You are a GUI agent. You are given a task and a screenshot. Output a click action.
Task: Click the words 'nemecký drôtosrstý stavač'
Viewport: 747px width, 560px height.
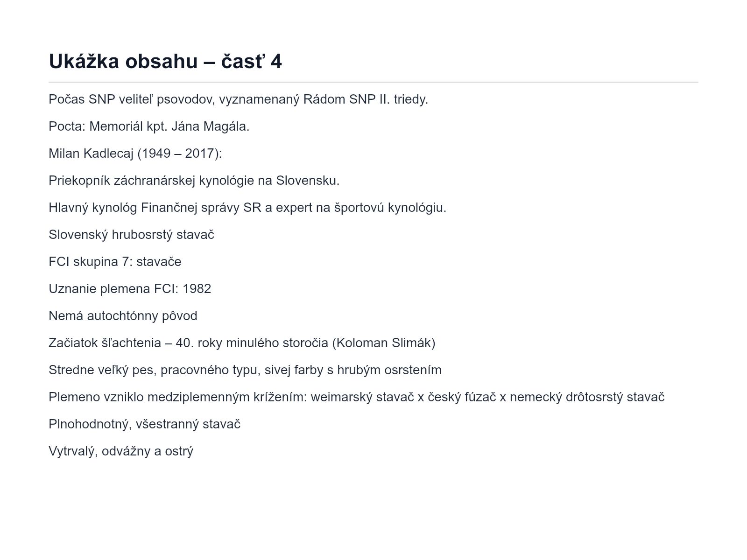[587, 397]
